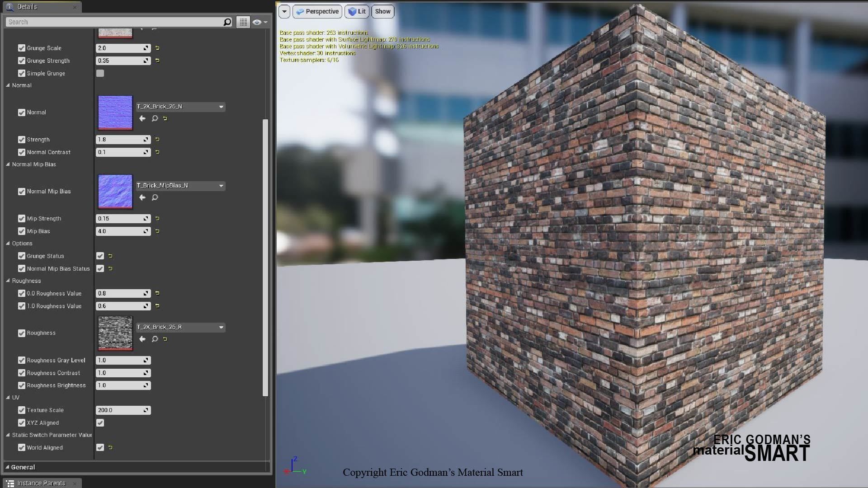Image resolution: width=868 pixels, height=488 pixels.
Task: Reset Roughness texture to default arrow
Action: point(165,339)
